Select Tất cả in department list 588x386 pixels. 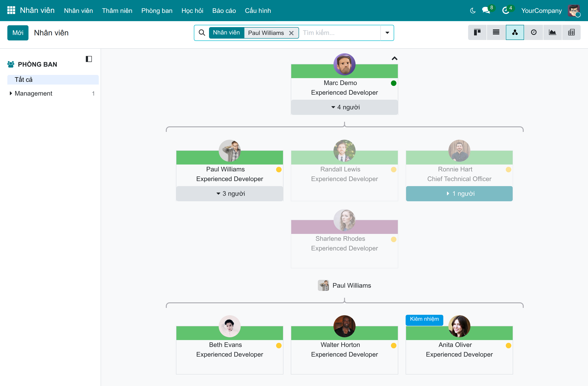click(53, 79)
